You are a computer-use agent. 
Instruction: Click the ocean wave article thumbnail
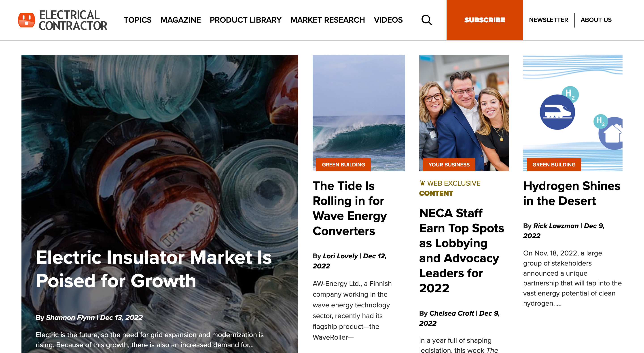358,113
